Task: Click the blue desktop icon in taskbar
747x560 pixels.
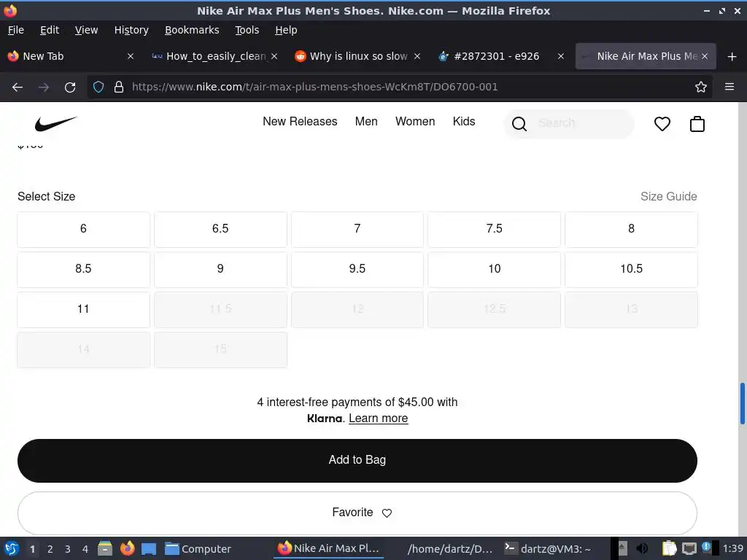Action: [149, 549]
